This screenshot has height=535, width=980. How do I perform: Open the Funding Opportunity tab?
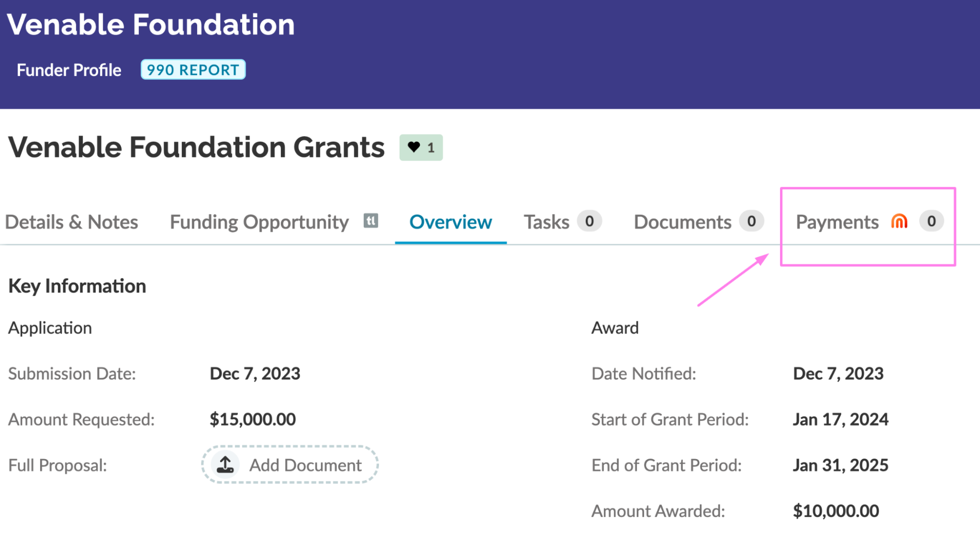pyautogui.click(x=259, y=222)
